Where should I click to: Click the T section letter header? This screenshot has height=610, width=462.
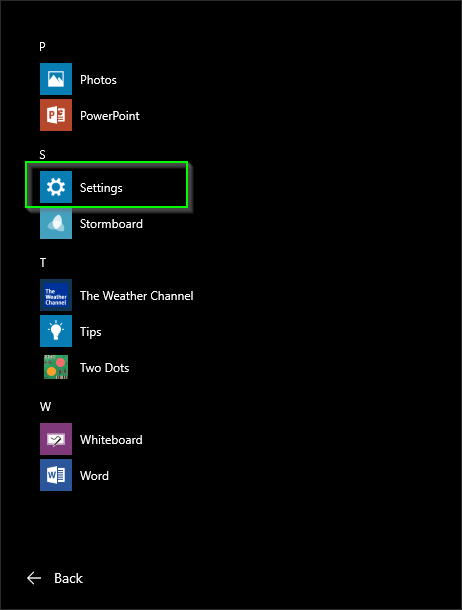43,263
